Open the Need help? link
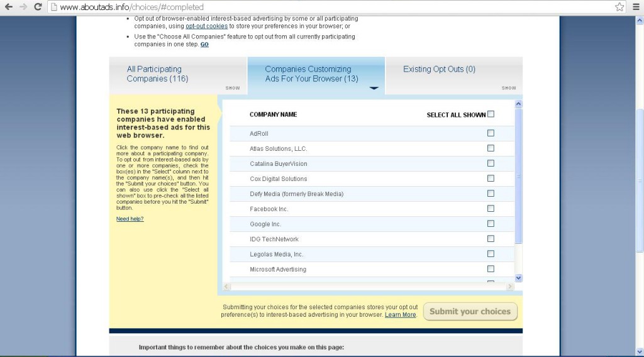 [130, 219]
